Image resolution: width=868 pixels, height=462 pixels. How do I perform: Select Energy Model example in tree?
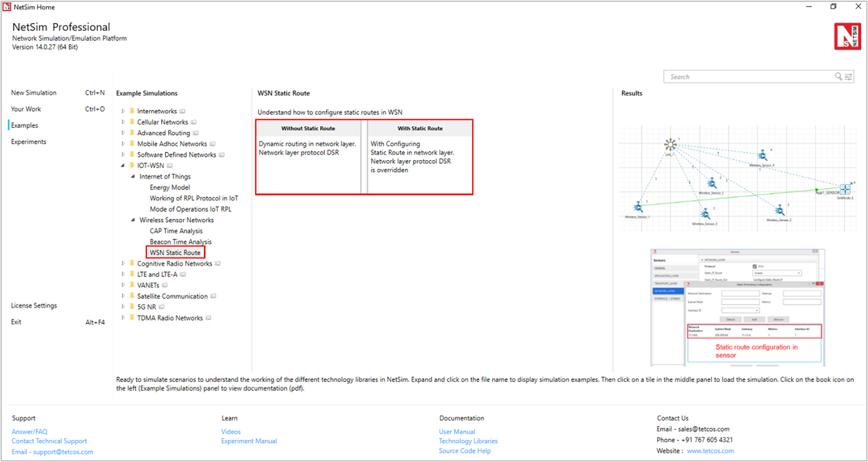(169, 188)
